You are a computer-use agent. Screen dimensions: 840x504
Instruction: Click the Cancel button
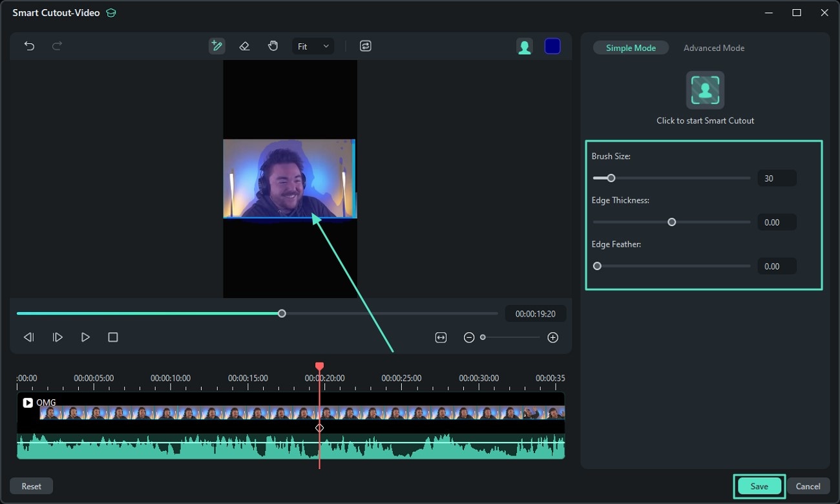[808, 487]
